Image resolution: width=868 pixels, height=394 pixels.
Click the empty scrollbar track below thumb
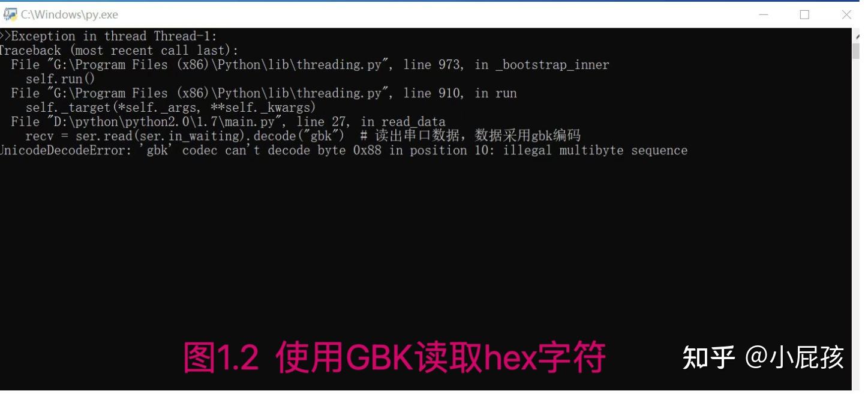pyautogui.click(x=855, y=222)
